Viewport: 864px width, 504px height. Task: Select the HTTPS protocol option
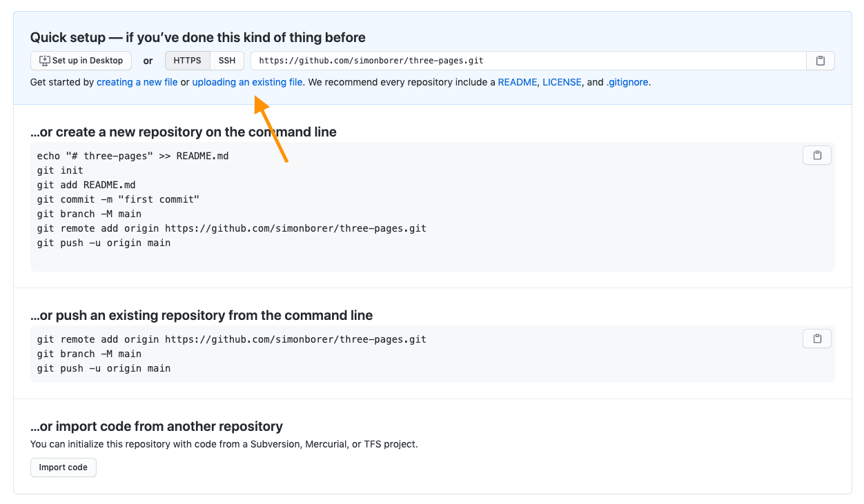click(187, 61)
